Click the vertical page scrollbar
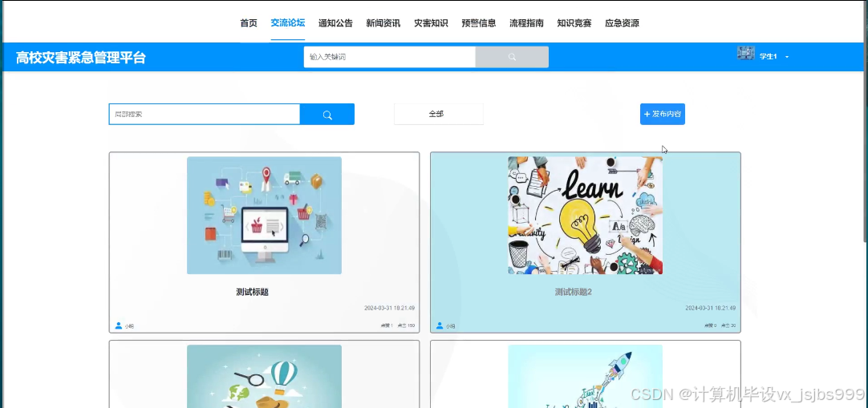868x408 pixels. [866, 122]
